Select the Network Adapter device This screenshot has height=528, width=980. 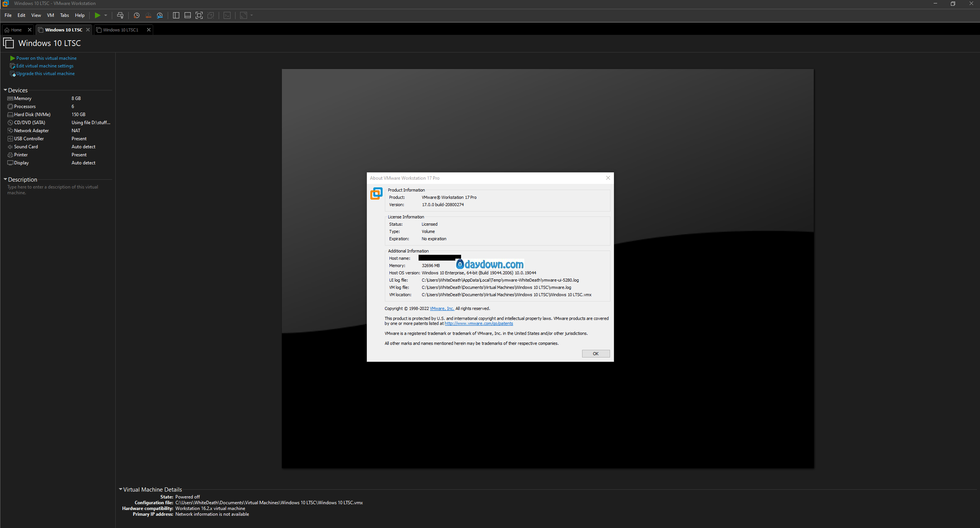coord(31,131)
